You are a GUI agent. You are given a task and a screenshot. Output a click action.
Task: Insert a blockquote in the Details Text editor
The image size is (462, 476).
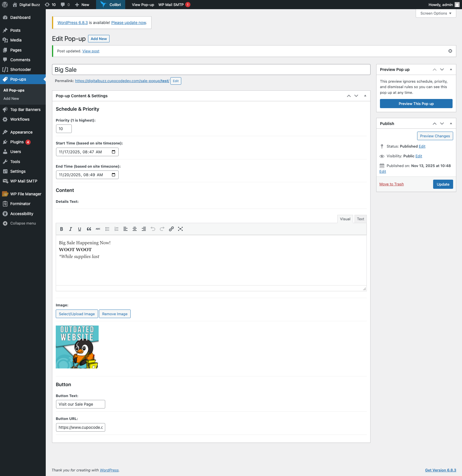point(89,229)
